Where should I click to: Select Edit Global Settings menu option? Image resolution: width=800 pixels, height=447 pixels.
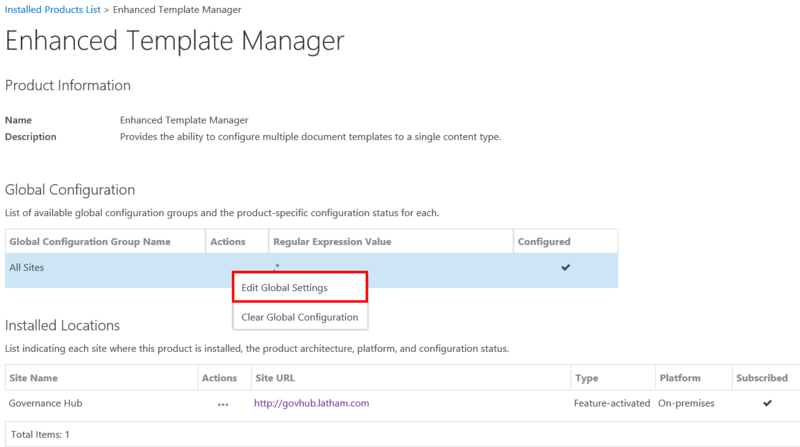coord(299,287)
